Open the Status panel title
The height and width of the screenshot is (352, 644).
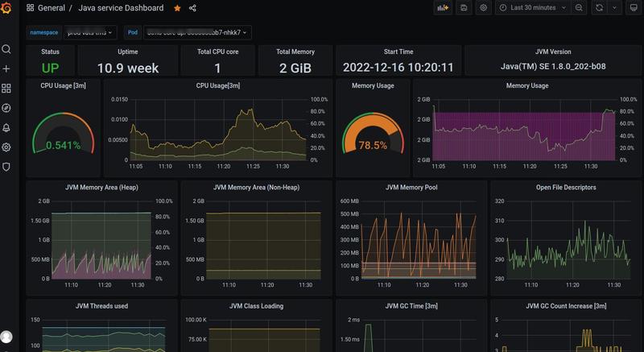(50, 52)
